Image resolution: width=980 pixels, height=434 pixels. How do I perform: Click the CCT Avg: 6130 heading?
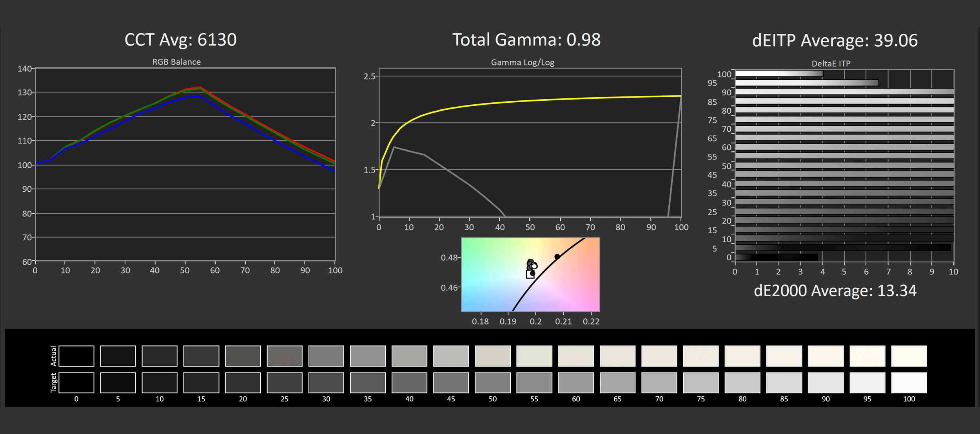[180, 40]
